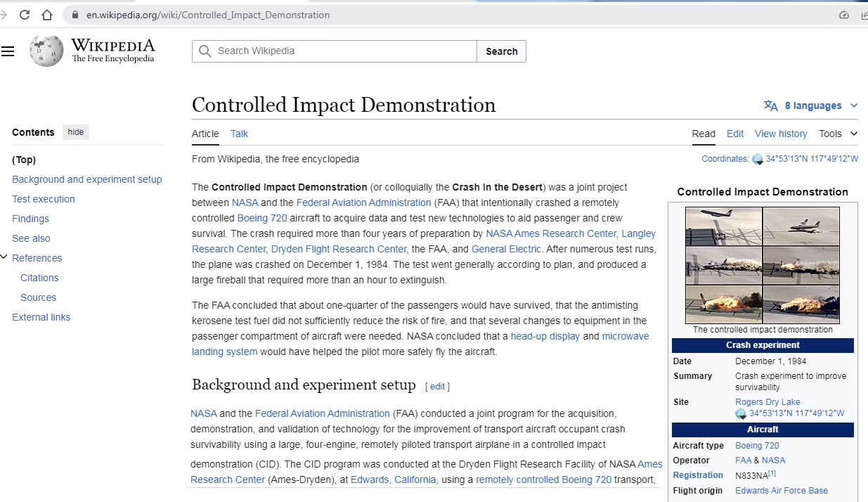The image size is (868, 502).
Task: Open the Boeing 720 link in the Aircraft type row
Action: (757, 446)
